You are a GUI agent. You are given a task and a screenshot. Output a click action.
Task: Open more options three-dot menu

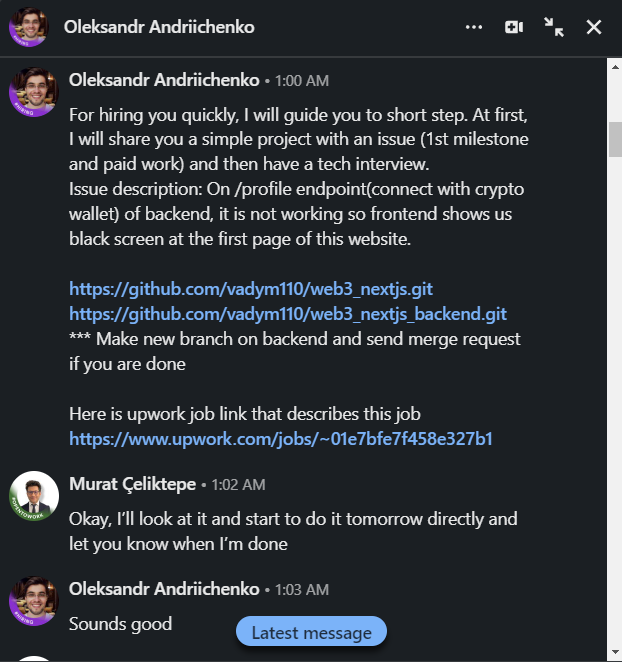pos(474,27)
